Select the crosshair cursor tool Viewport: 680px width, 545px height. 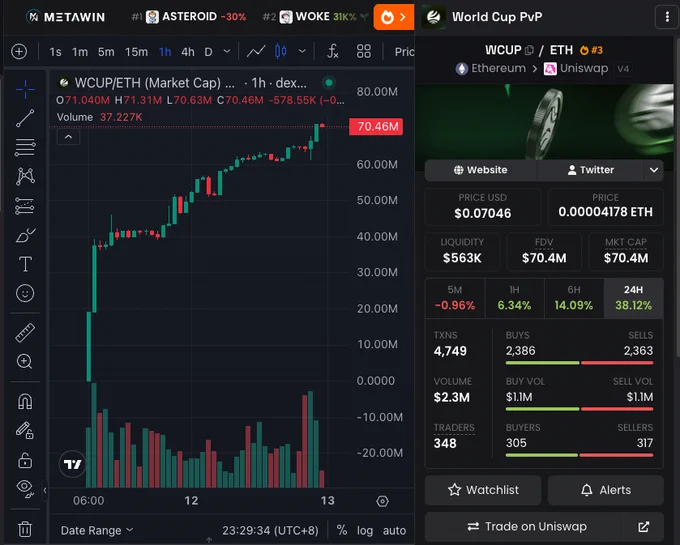25,89
